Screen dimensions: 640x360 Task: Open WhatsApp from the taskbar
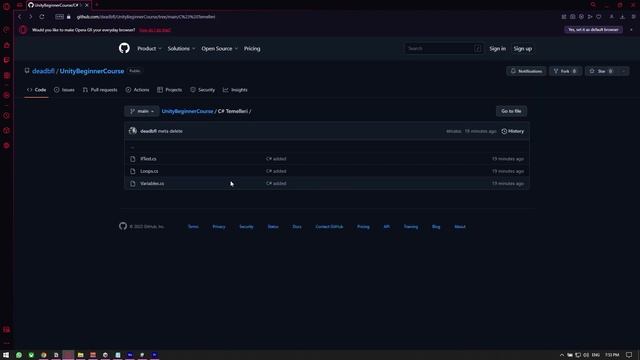click(19, 355)
